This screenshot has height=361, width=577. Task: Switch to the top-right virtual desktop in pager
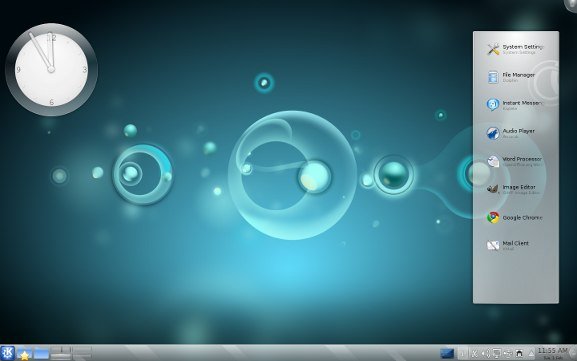click(x=82, y=349)
